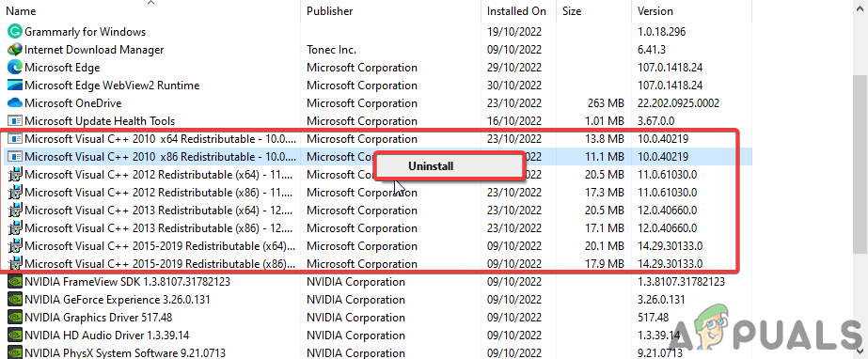Select the NVIDIA PhysX System Software name
Screen dimensions: 868x359
[x=125, y=352]
